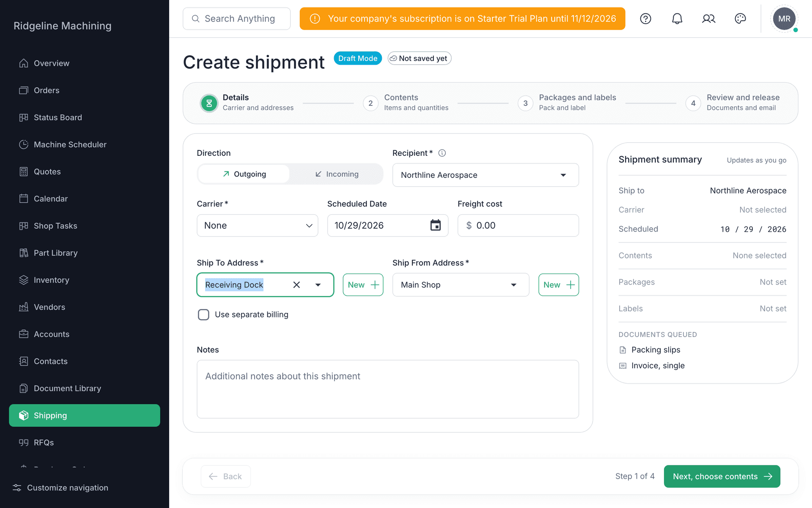Click the search magnifier icon

coord(195,19)
